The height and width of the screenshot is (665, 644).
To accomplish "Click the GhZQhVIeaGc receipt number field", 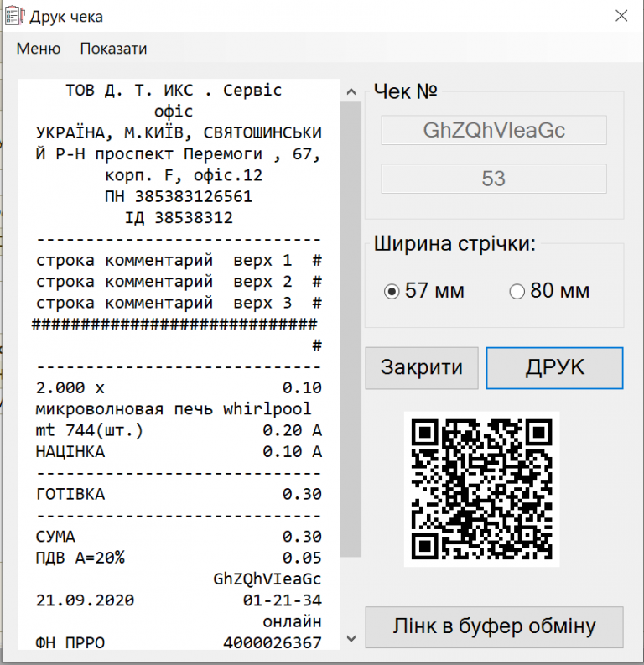I will click(494, 130).
